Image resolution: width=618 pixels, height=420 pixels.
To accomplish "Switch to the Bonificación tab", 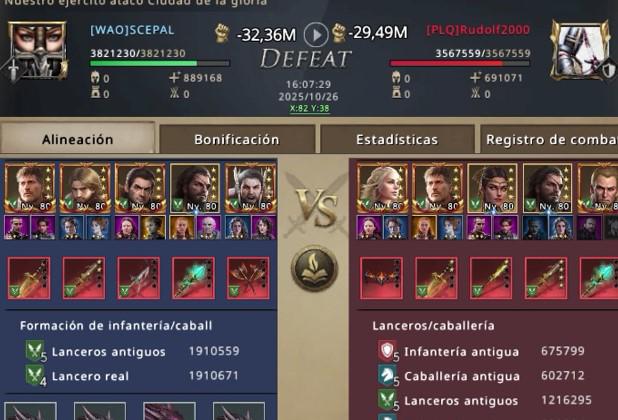I will click(237, 139).
